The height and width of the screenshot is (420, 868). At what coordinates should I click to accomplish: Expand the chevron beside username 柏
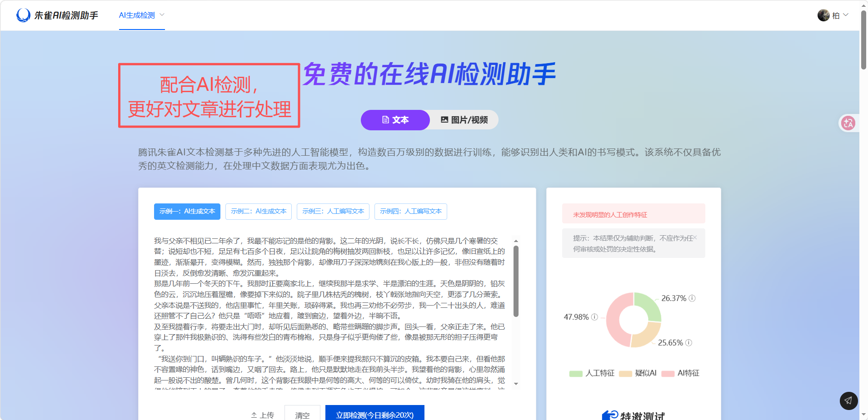pos(846,15)
